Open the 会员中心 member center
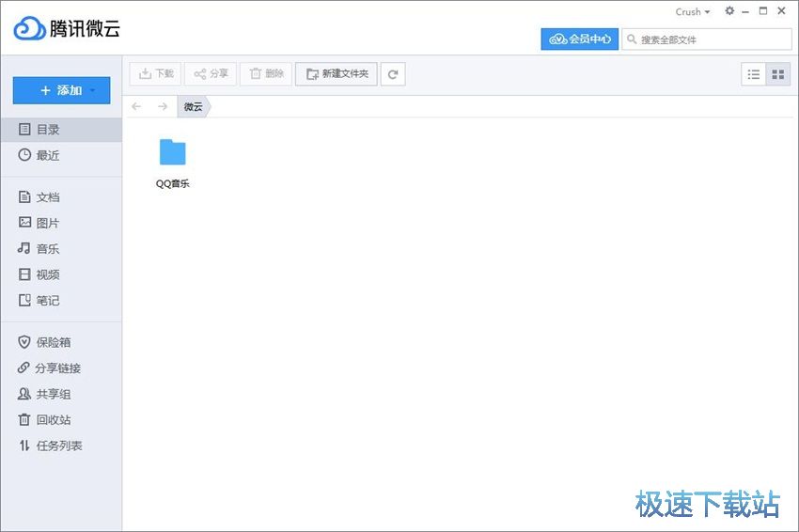This screenshot has height=532, width=799. pyautogui.click(x=579, y=39)
